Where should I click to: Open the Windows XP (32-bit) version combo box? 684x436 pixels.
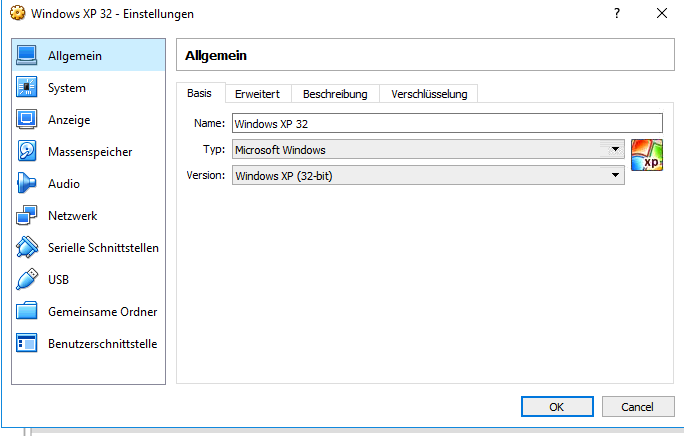[x=428, y=175]
